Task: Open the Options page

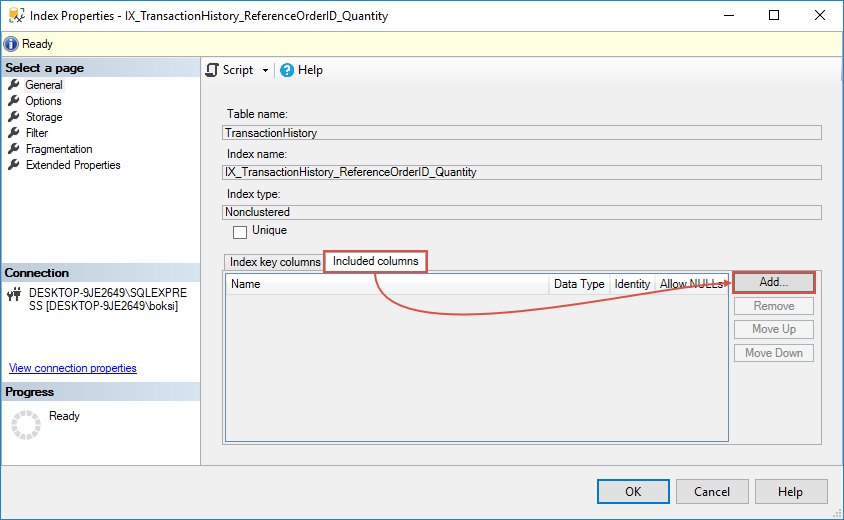Action: [x=44, y=101]
